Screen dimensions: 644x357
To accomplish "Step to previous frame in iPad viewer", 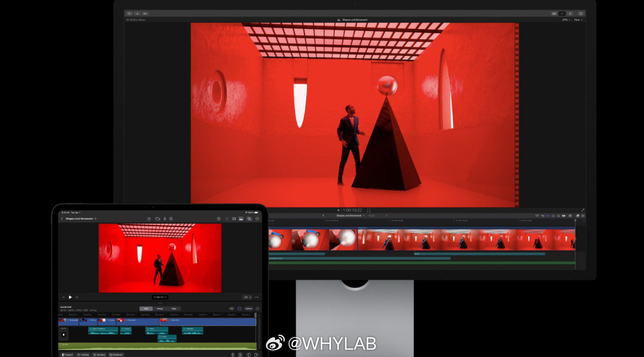I will coord(63,297).
